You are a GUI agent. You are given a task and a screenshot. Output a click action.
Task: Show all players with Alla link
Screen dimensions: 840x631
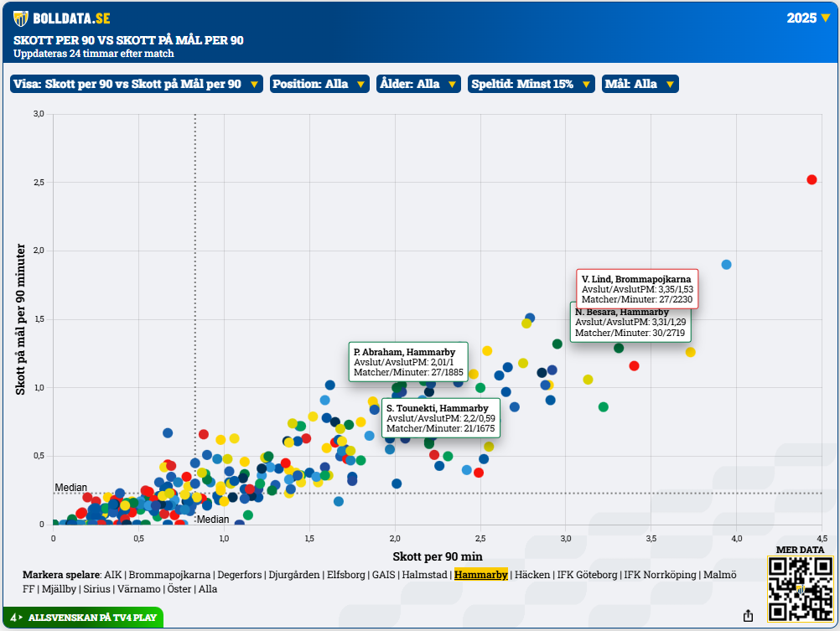(207, 589)
